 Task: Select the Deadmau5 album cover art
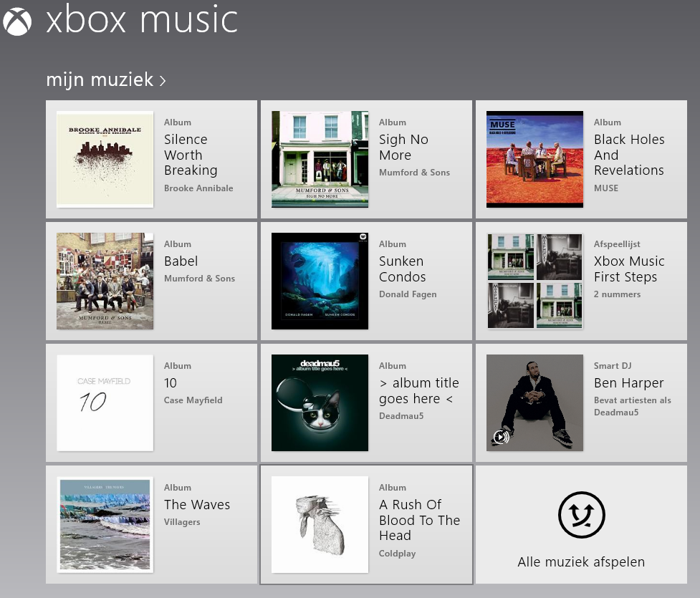pyautogui.click(x=320, y=402)
